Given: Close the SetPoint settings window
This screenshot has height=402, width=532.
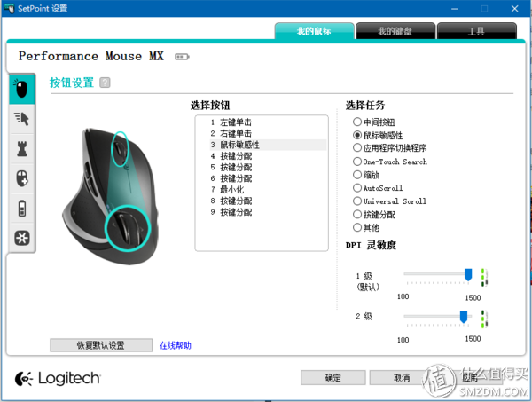Looking at the screenshot, I should pos(514,9).
